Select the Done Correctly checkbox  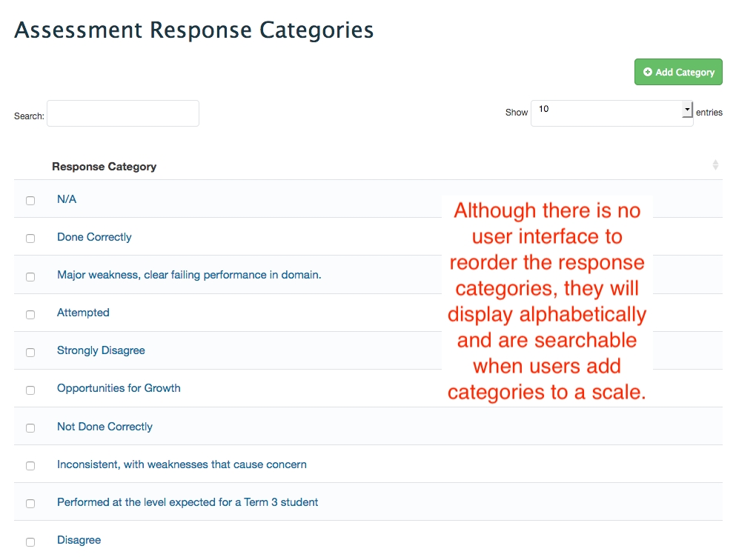[x=30, y=239]
